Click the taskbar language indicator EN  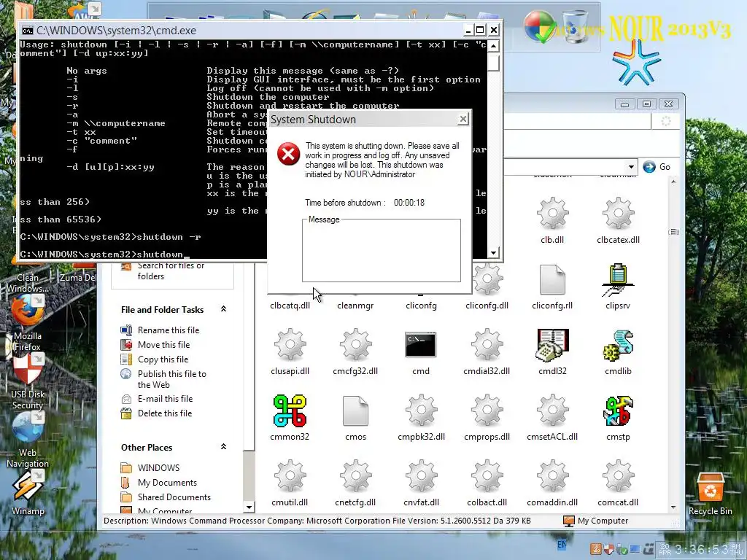(562, 544)
